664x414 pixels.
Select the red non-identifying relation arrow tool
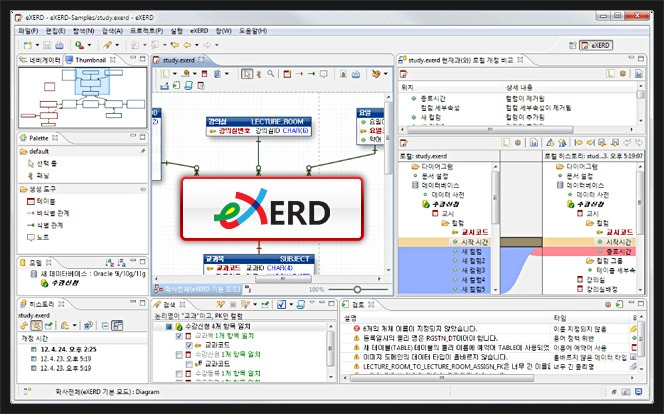coord(299,74)
